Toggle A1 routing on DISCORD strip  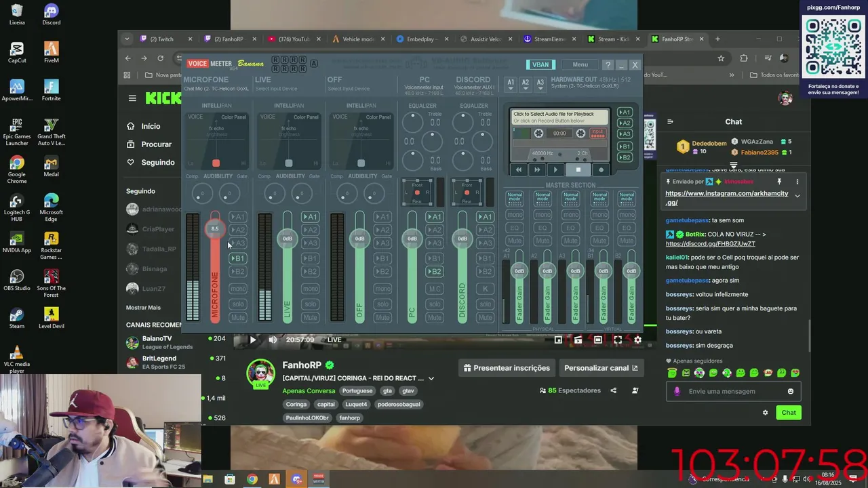point(485,217)
